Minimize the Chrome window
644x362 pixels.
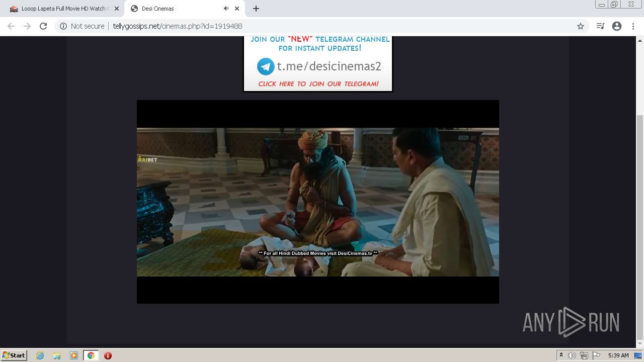[601, 4]
